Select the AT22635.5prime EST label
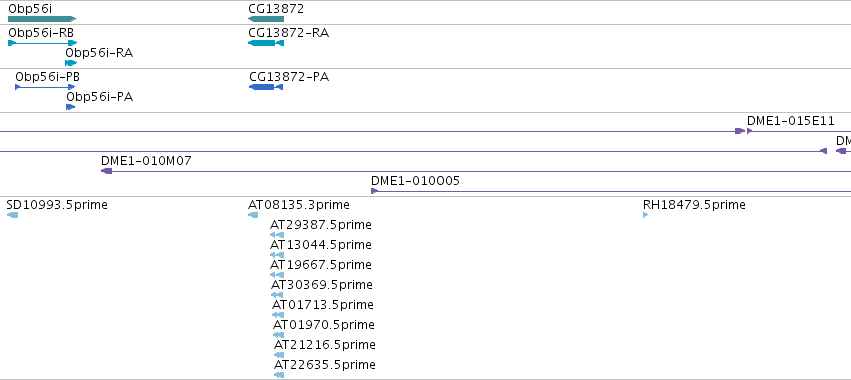The width and height of the screenshot is (851, 380). coord(325,364)
